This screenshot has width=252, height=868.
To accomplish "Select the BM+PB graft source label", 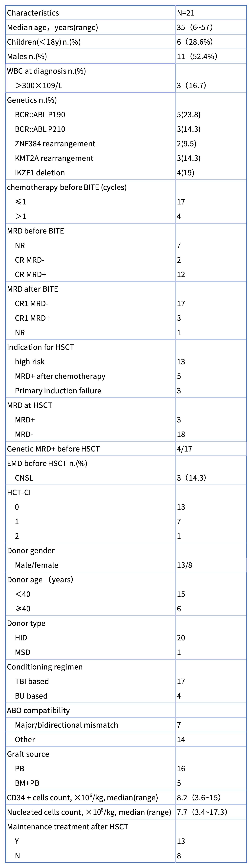I will (27, 783).
